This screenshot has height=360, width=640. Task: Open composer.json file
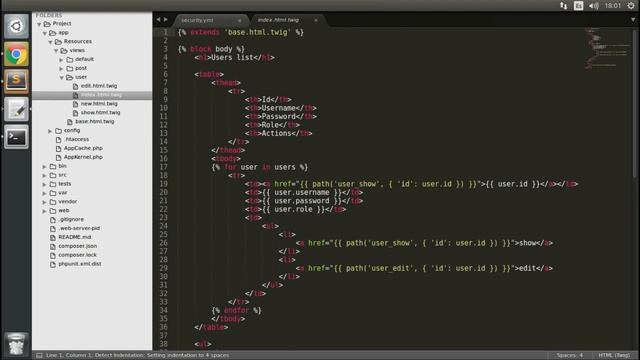[78, 246]
